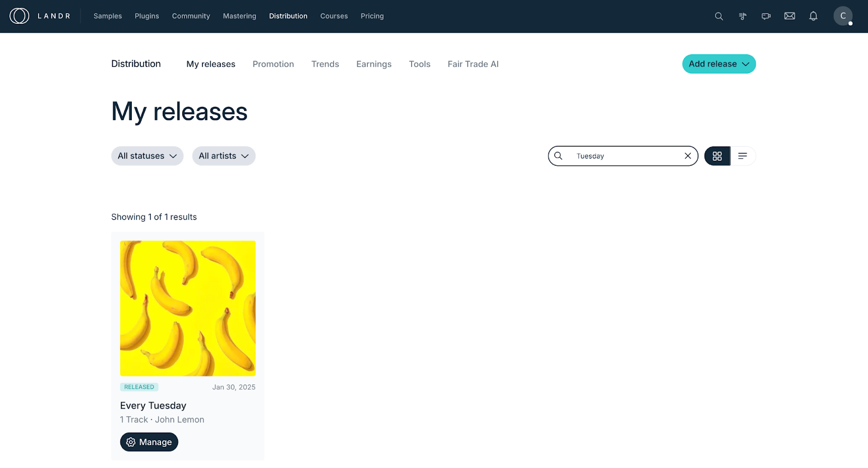The height and width of the screenshot is (468, 868).
Task: Open the search icon in top navigation
Action: 719,16
